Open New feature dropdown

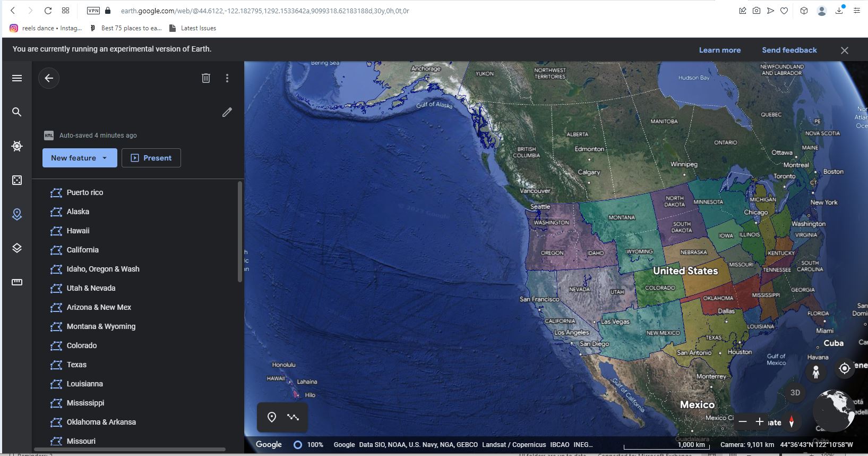pos(80,158)
